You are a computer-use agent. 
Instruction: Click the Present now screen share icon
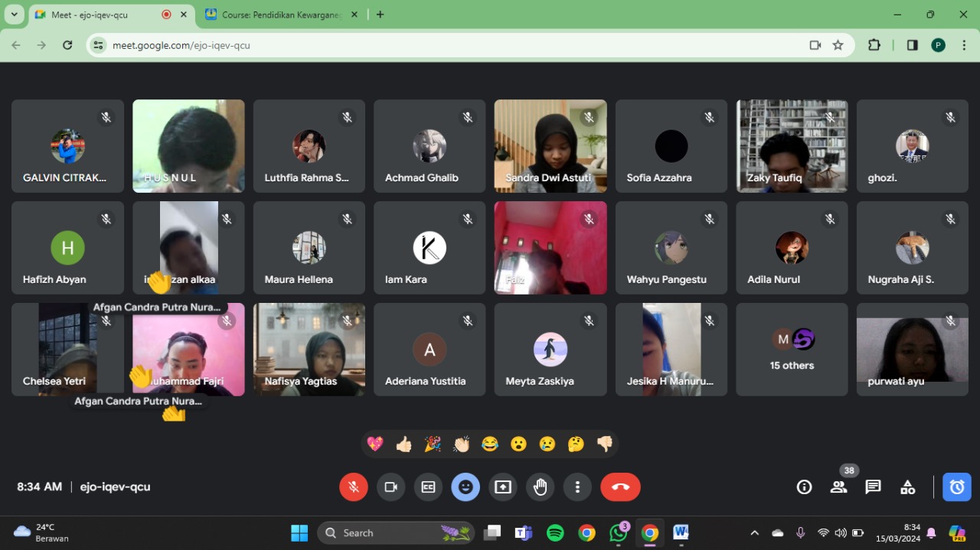click(x=503, y=487)
